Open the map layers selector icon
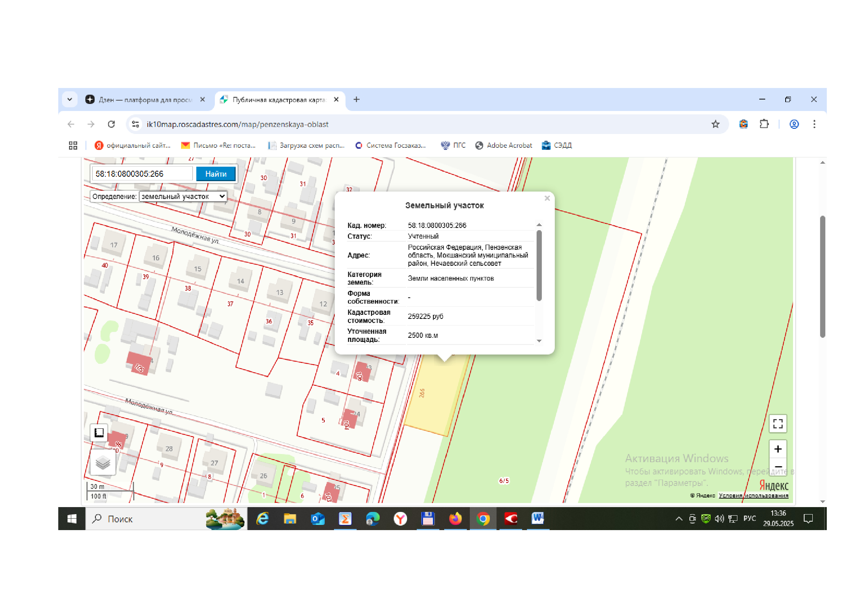868x614 pixels. click(x=103, y=463)
